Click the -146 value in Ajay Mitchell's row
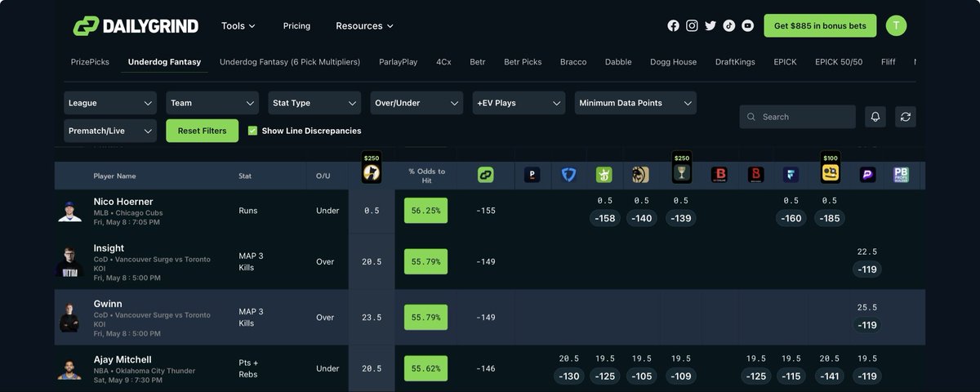 point(486,368)
